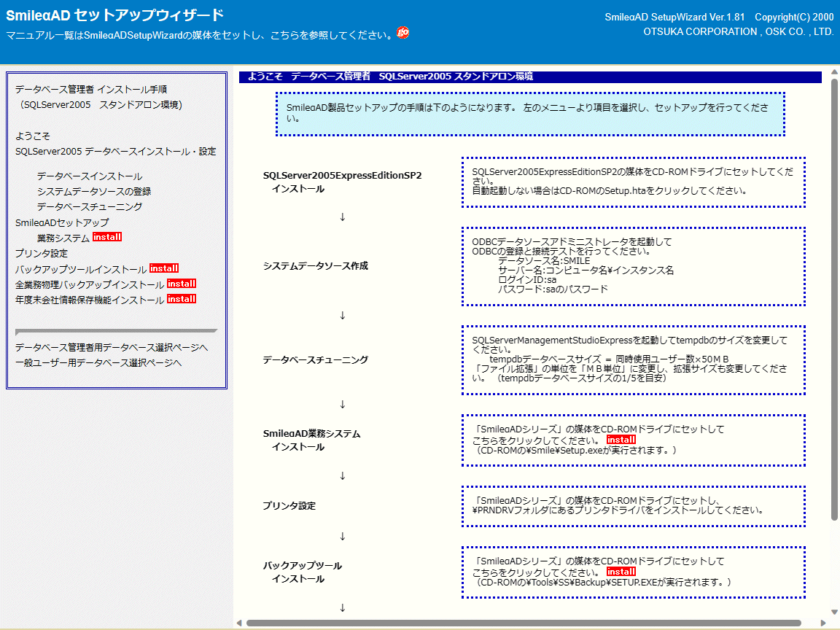The image size is (840, 630).
Task: Click the SmileαAD セットアップウィザード title
Action: pos(114,15)
